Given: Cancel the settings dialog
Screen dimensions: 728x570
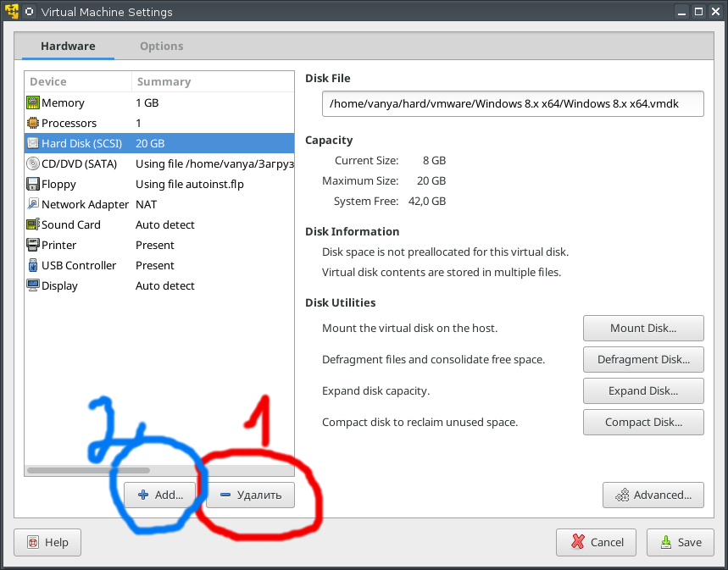Looking at the screenshot, I should (x=596, y=543).
